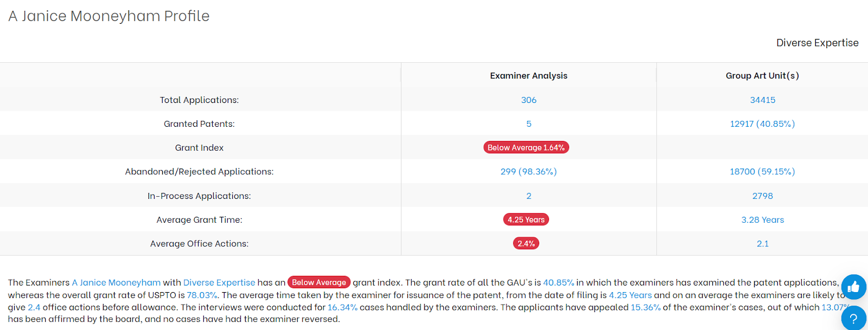
Task: Click the 4.25 Years red badge
Action: (x=526, y=219)
